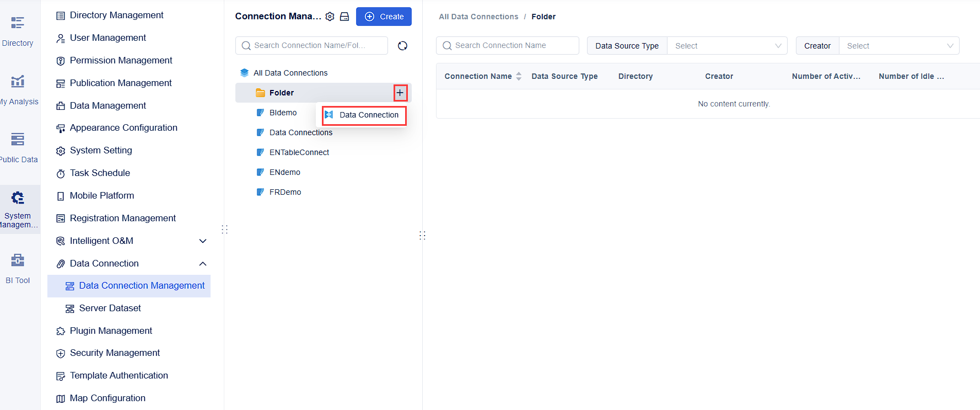Screen dimensions: 980x410
Task: Click the Create button
Action: coord(384,17)
